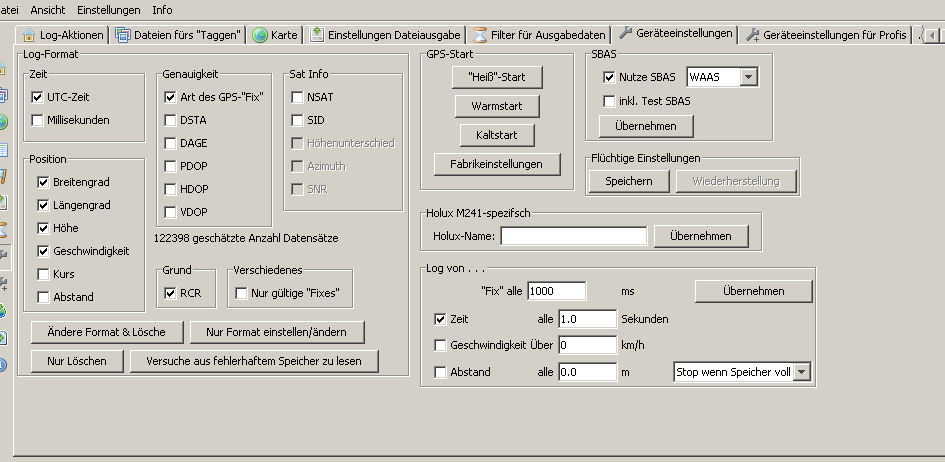Uncheck the Nutze SBAS option
This screenshot has width=945, height=462.
pos(609,77)
